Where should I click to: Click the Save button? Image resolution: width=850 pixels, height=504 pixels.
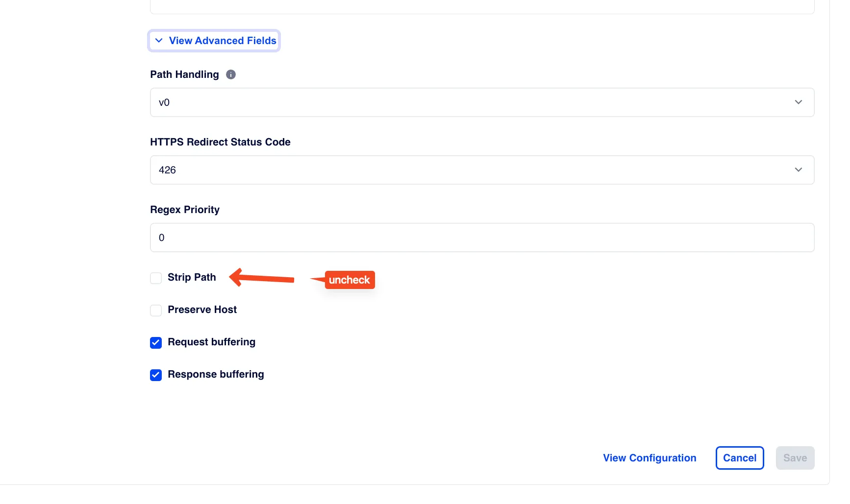coord(795,458)
